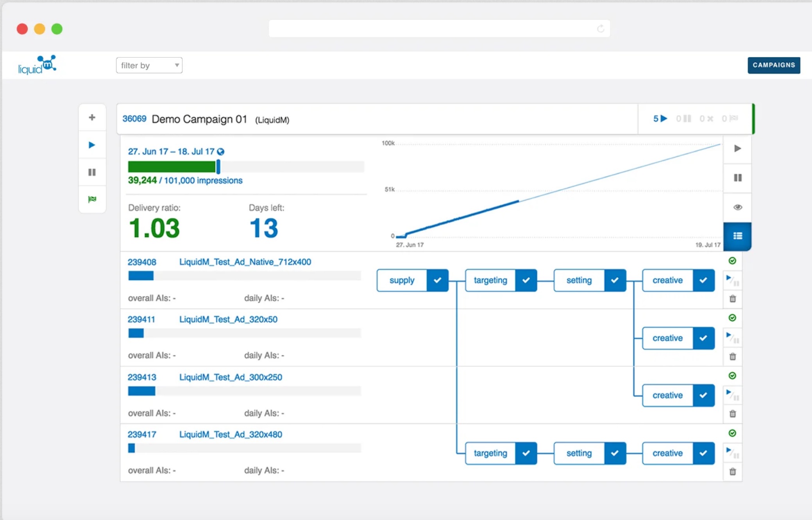Click the green flag icon in left sidebar

click(x=92, y=199)
